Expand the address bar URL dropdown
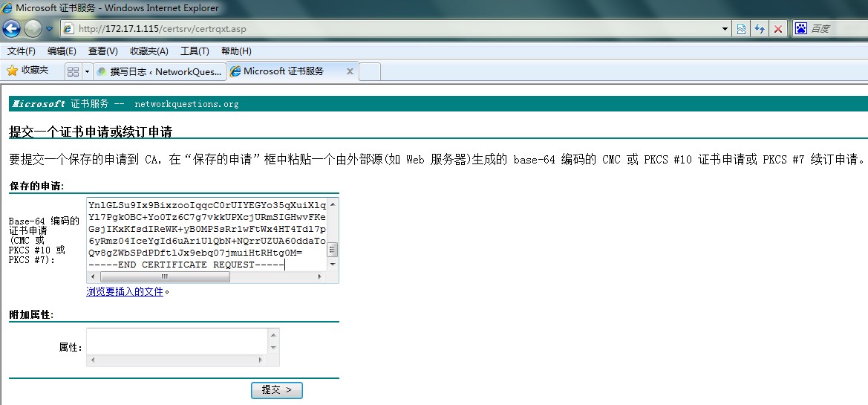Screen dimensions: 868x405 (x=725, y=29)
